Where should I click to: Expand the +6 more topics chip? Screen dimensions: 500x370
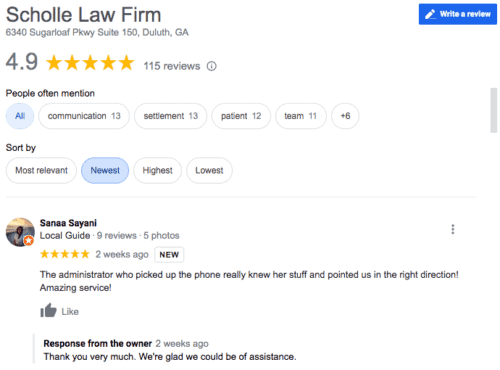pyautogui.click(x=345, y=116)
